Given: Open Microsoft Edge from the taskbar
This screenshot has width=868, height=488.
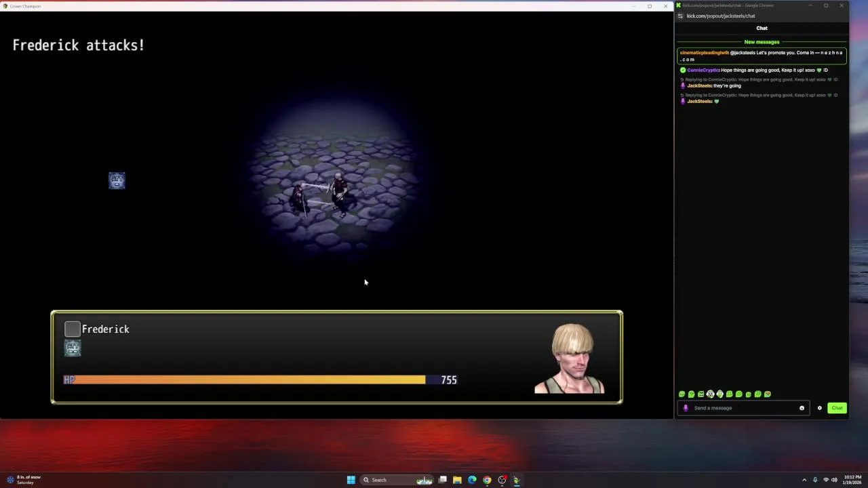Looking at the screenshot, I should tap(472, 480).
